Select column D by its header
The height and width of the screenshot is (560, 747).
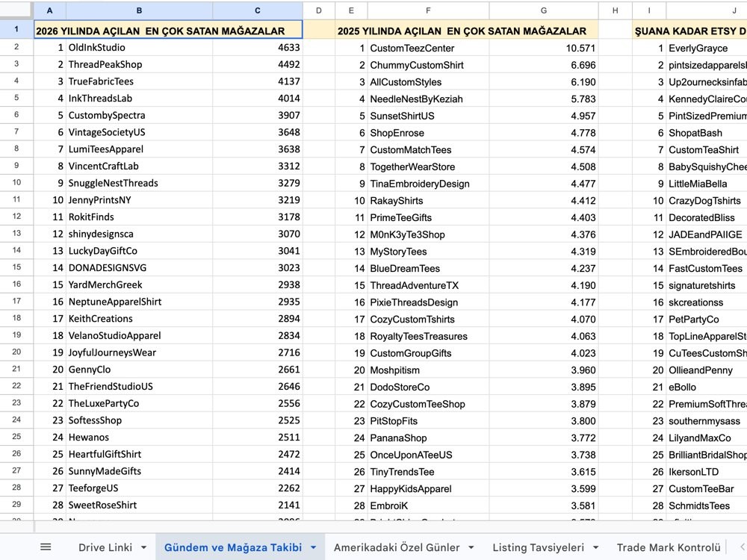click(x=319, y=10)
